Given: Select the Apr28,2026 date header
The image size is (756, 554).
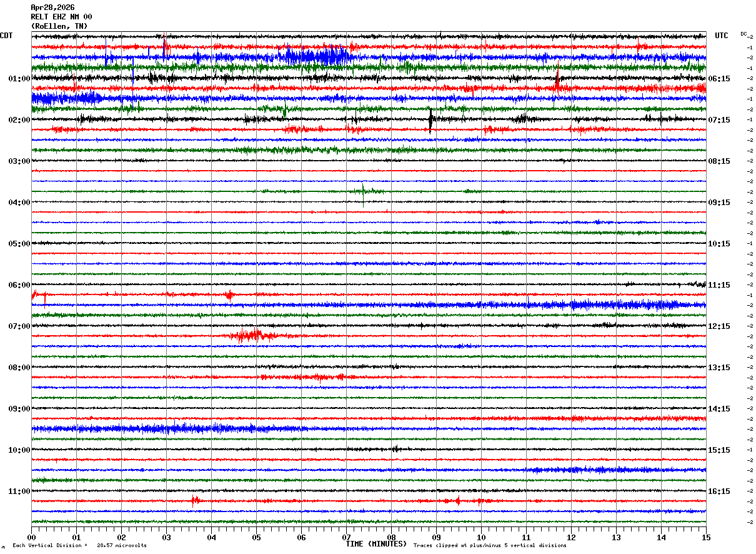Looking at the screenshot, I should tap(52, 8).
